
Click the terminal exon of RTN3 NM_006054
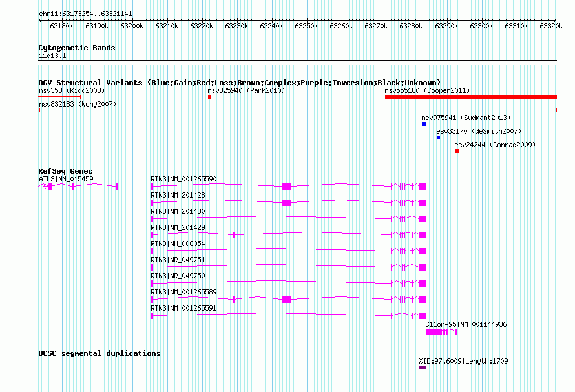423,251
